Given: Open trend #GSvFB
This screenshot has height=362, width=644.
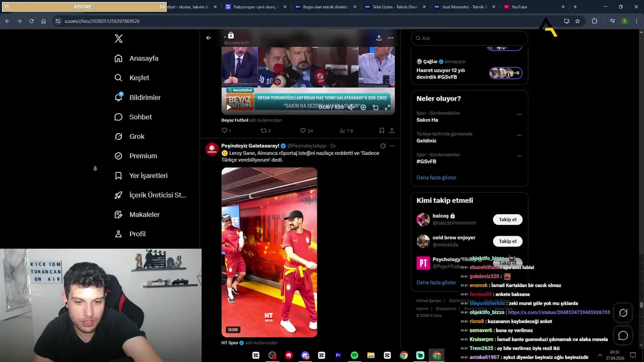Looking at the screenshot, I should tap(426, 161).
